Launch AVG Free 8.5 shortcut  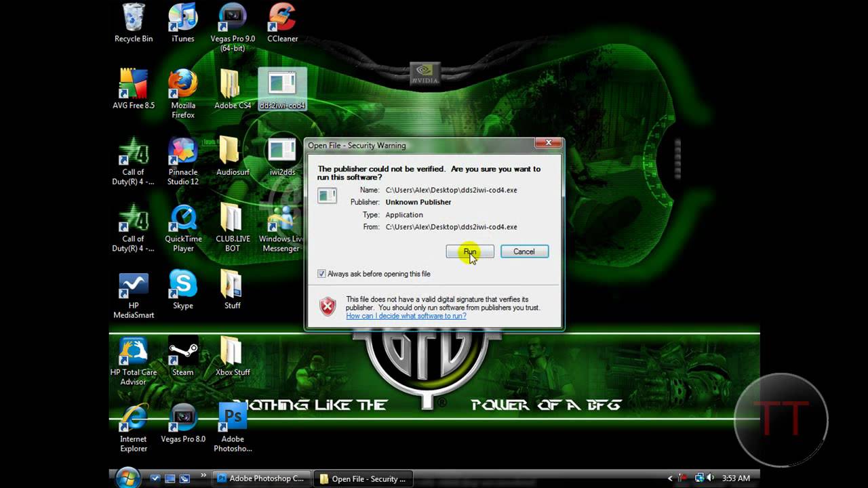(x=134, y=89)
